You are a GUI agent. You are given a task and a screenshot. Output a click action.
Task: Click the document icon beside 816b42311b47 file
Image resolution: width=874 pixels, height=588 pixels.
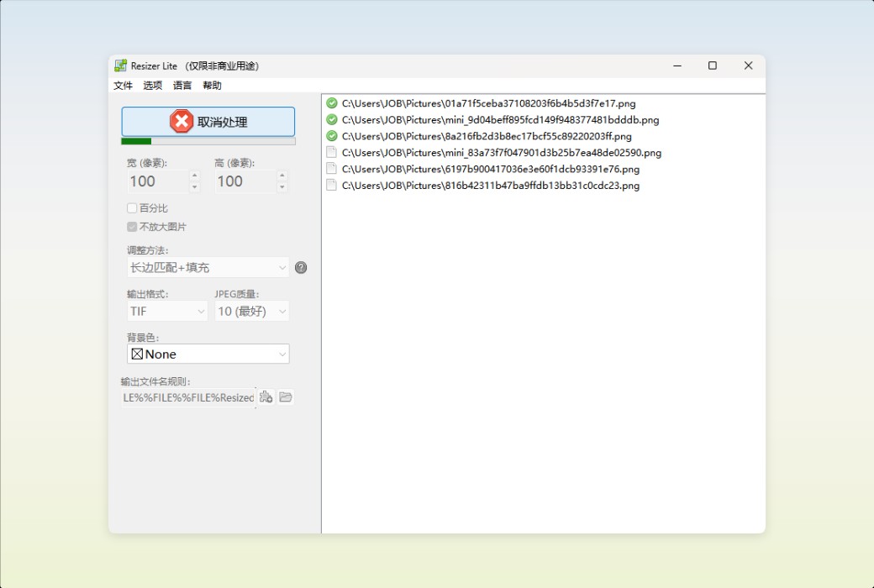[329, 185]
